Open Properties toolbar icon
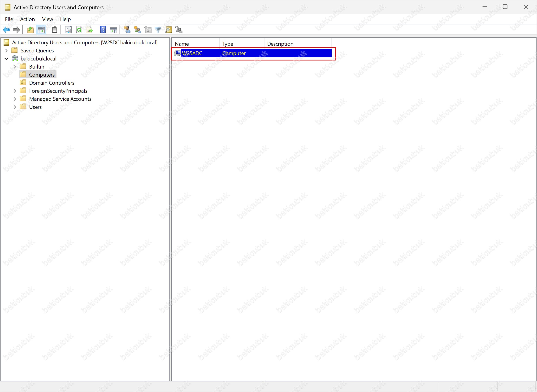Image resolution: width=537 pixels, height=392 pixels. coord(68,30)
